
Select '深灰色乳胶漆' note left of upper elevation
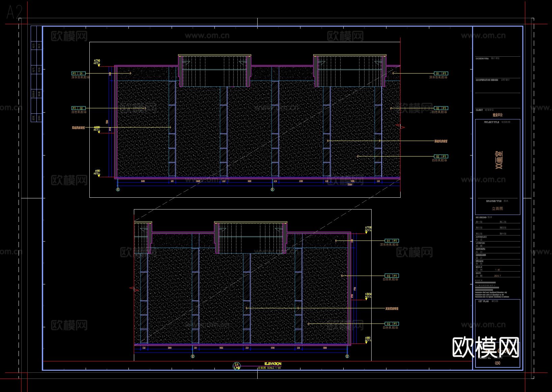(x=80, y=77)
